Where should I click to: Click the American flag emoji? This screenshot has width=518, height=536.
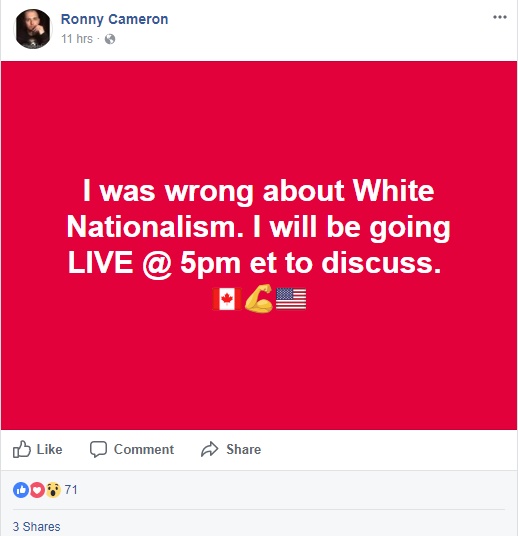tap(291, 299)
